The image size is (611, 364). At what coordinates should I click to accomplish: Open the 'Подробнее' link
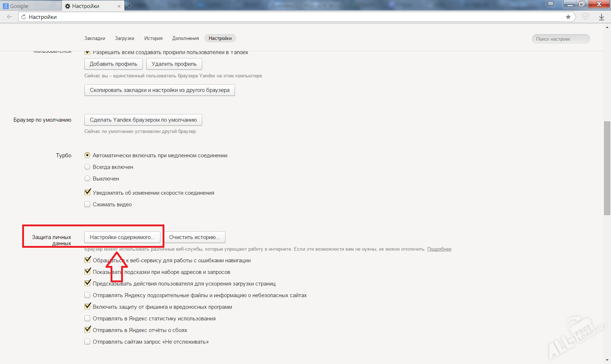coord(439,249)
